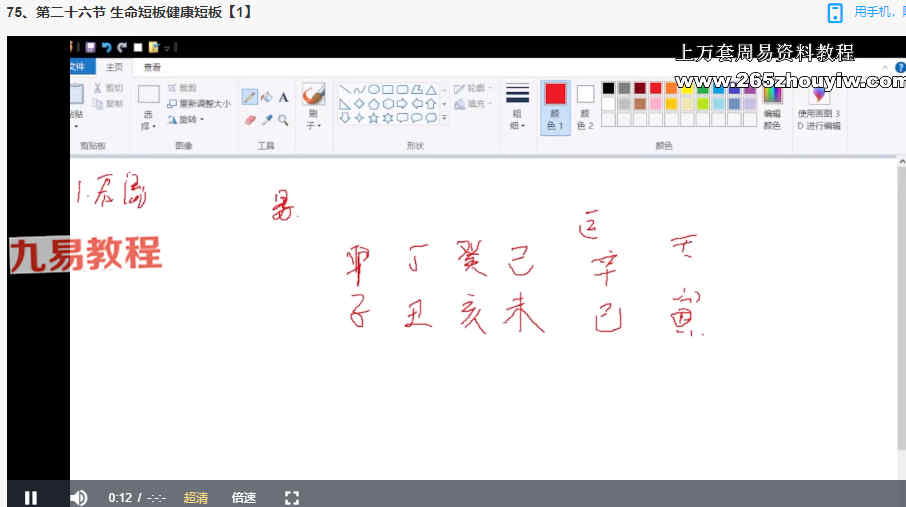Viewport: 906px width, 507px height.
Task: Open Edit colors (编辑颜色) dialog
Action: click(772, 108)
